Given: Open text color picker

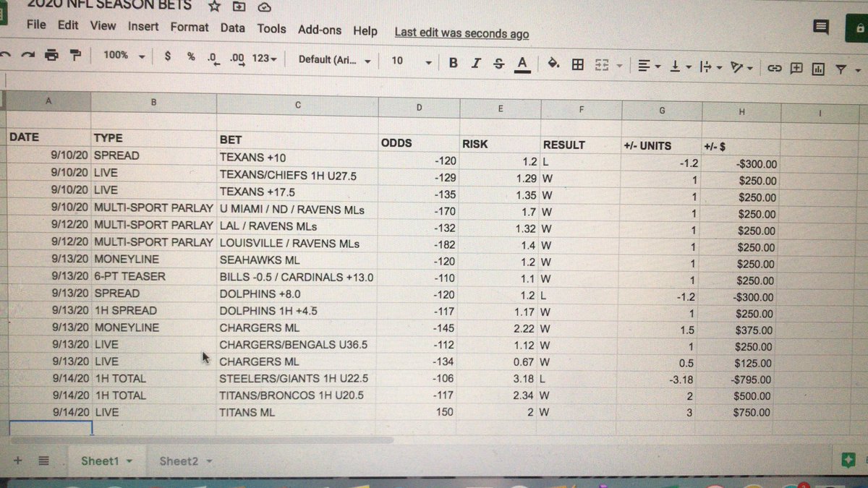Looking at the screenshot, I should tap(521, 64).
